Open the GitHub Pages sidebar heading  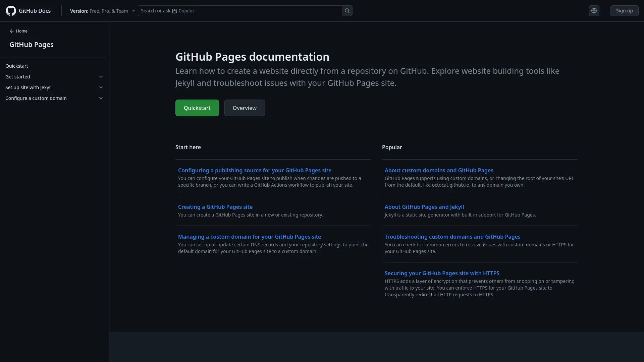32,45
